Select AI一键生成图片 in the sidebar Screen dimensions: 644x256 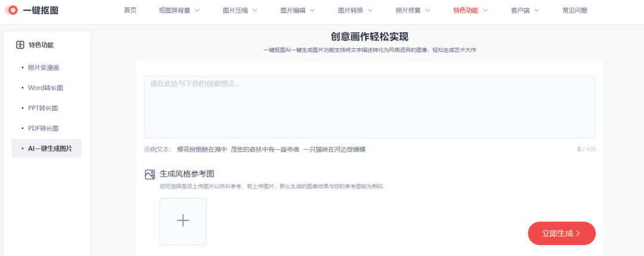[x=47, y=149]
